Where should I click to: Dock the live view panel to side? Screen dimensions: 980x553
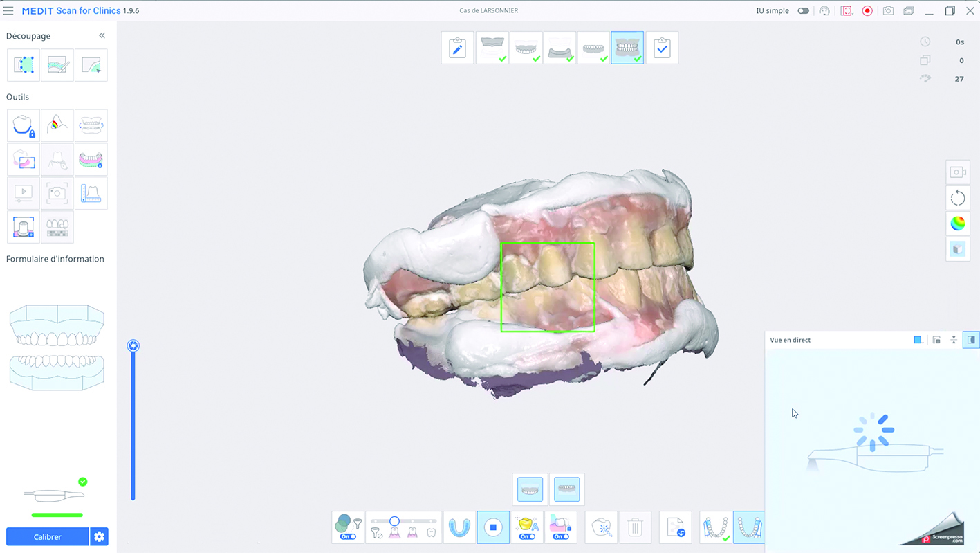click(x=971, y=340)
